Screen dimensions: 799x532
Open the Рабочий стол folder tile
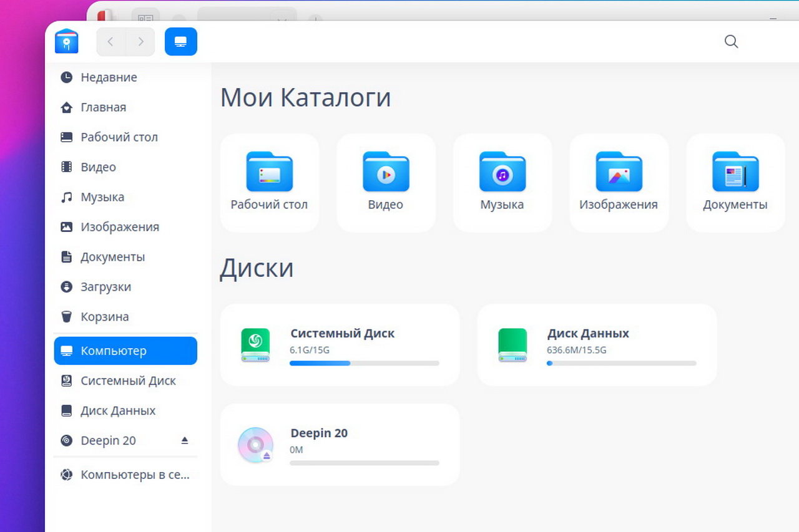click(270, 182)
